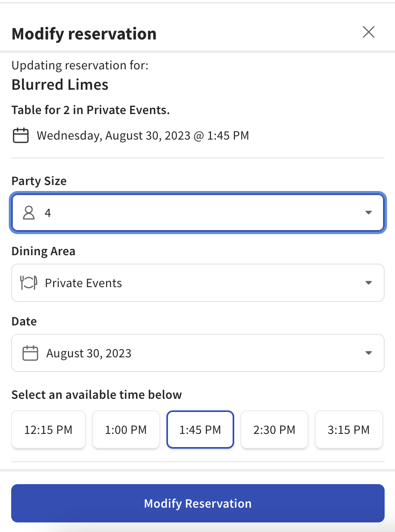Viewport: 395px width, 532px height.
Task: Choose the 1:00 PM time slot
Action: [x=126, y=430]
